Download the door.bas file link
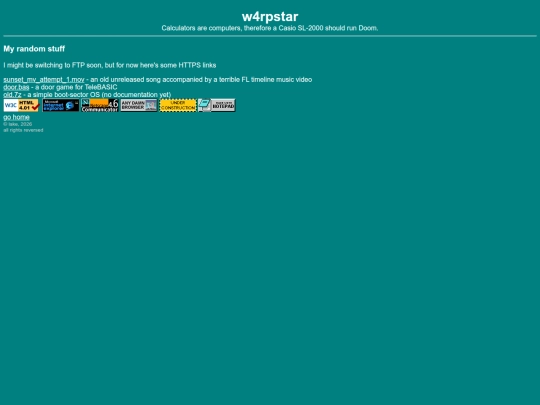Screen dimensions: 540x405 click(16, 87)
